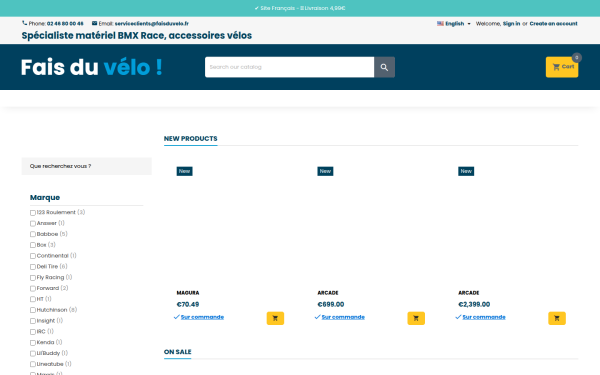Image resolution: width=600 pixels, height=375 pixels.
Task: Focus the Search our catalog field
Action: click(x=289, y=67)
